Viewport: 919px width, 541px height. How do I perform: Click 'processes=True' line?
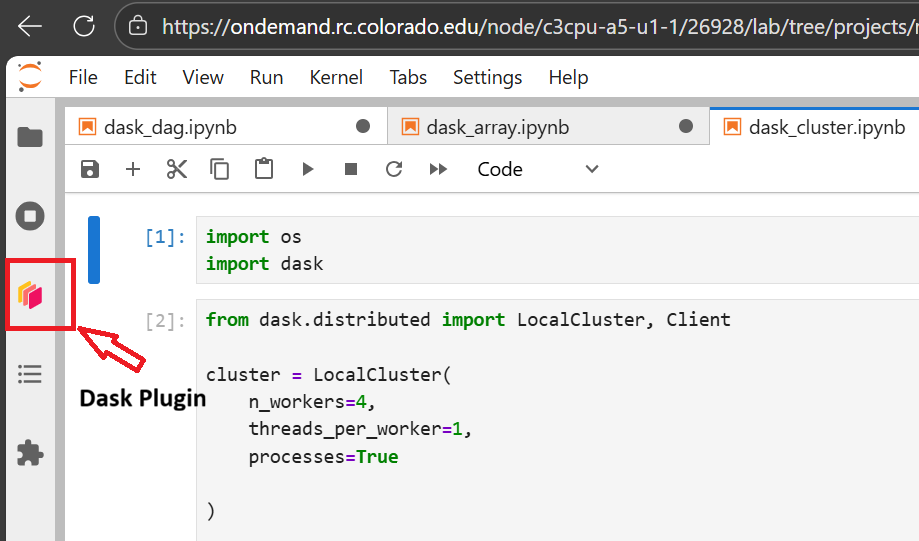323,457
